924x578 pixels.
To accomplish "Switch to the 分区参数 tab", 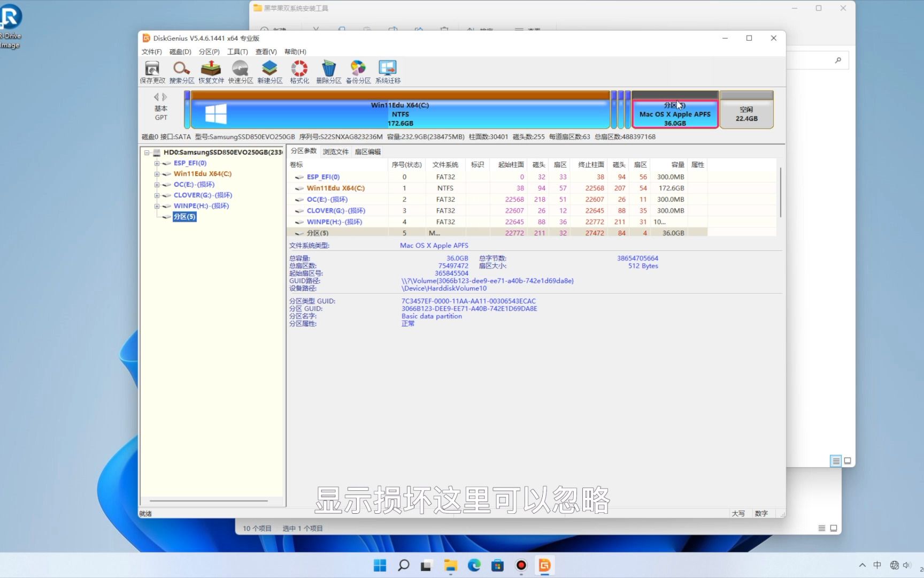I will click(x=304, y=151).
